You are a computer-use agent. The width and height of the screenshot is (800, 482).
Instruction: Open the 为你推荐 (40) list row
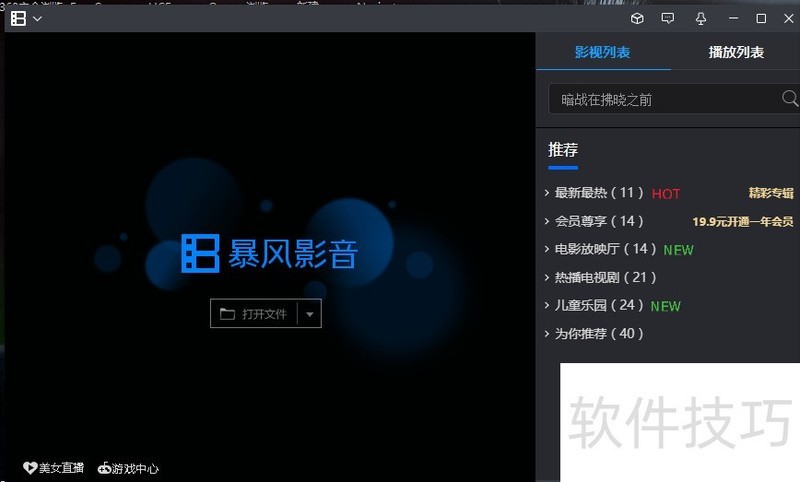(668, 334)
